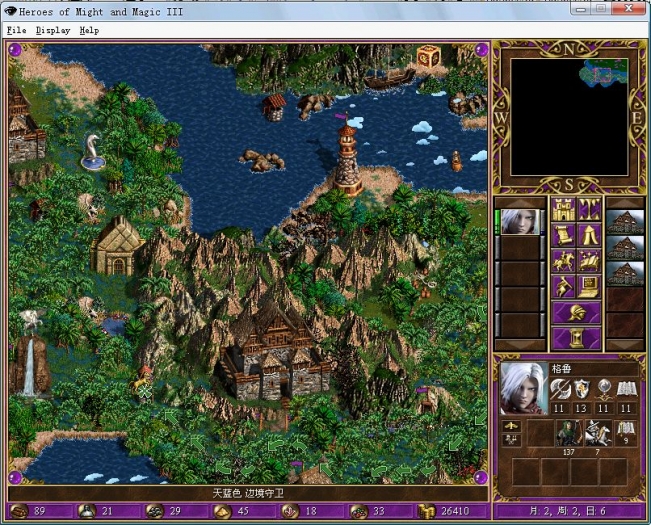Click the status bar text 天蓝色 边境守卫
651x525 pixels.
[x=248, y=493]
